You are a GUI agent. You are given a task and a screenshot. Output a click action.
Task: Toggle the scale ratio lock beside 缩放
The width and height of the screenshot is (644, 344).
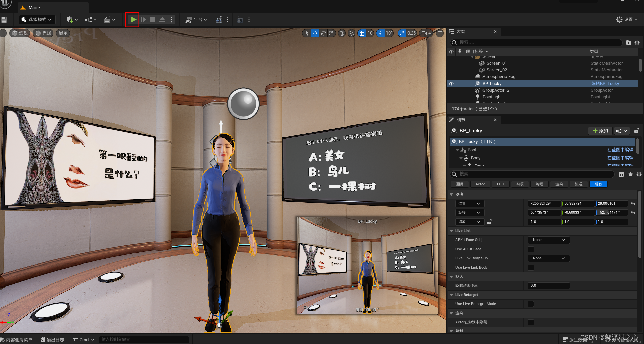point(489,222)
